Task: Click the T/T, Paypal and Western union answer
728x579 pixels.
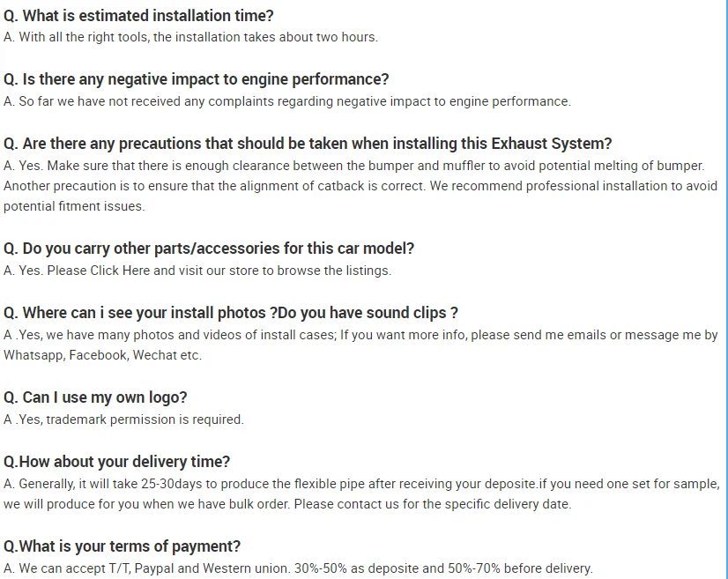Action: [x=298, y=568]
